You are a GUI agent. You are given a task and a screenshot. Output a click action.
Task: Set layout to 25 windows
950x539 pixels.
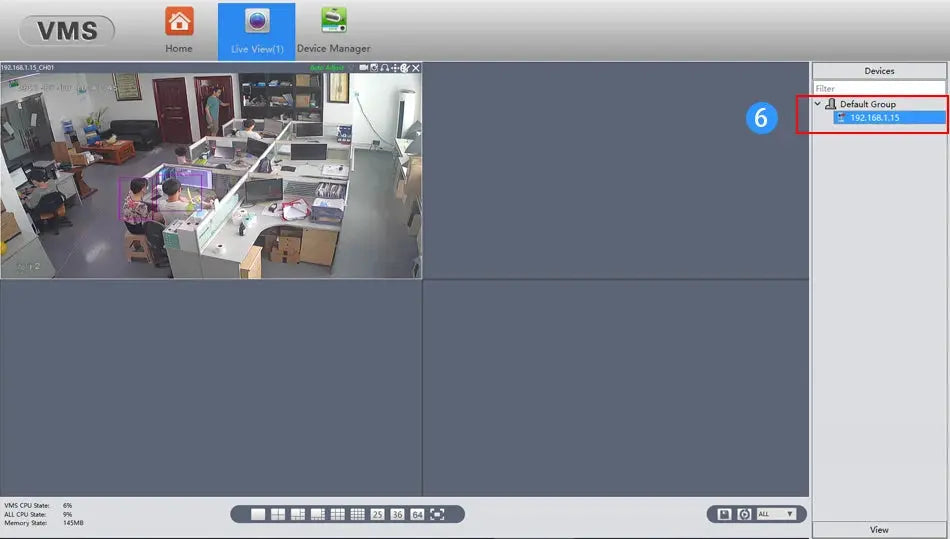click(x=377, y=514)
